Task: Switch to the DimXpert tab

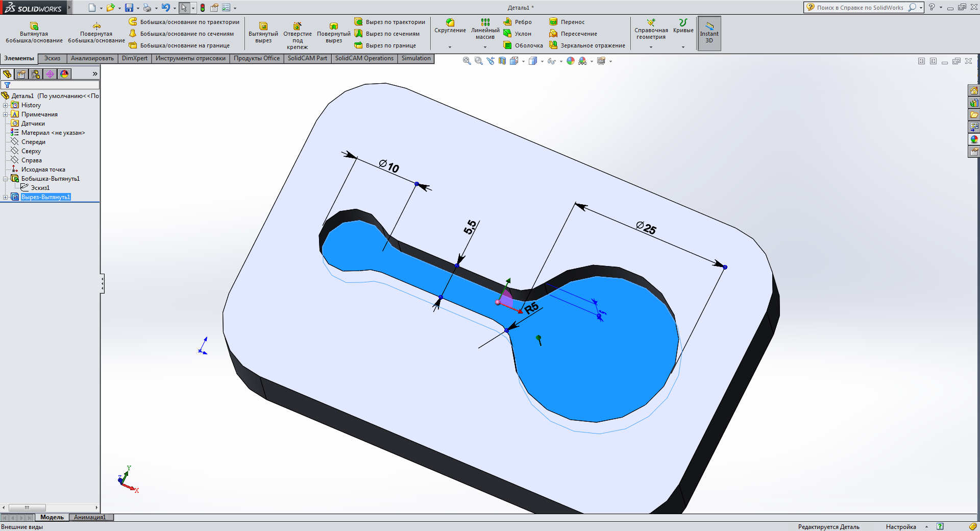Action: click(x=135, y=58)
